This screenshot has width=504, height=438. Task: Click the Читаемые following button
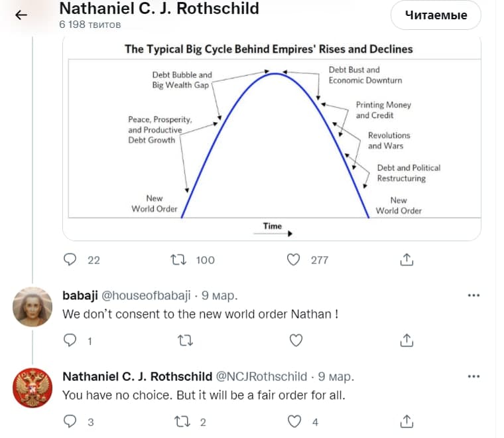click(436, 15)
